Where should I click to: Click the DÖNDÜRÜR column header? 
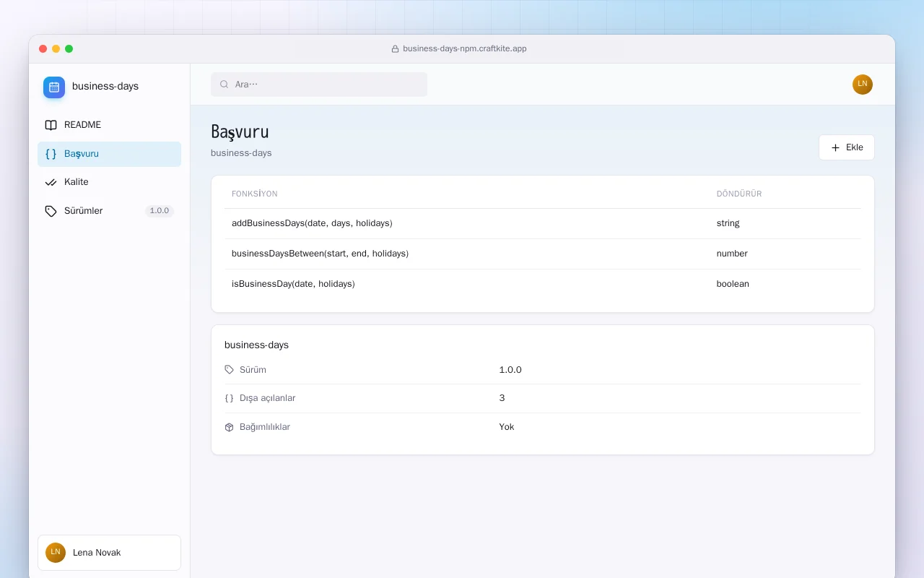(x=739, y=194)
